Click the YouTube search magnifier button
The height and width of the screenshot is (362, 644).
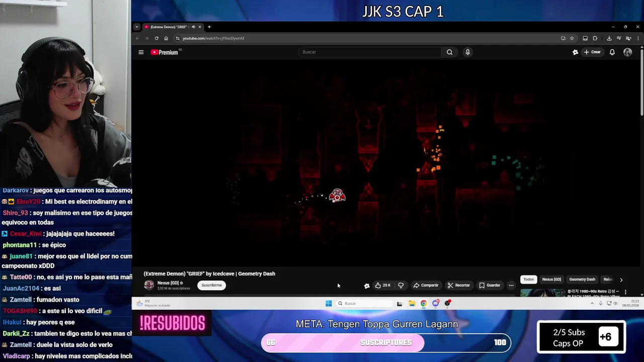(449, 52)
